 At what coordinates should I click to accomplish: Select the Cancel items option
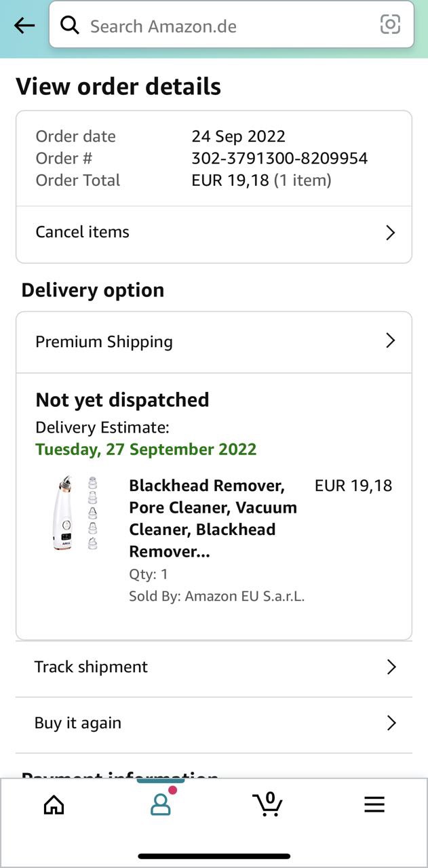click(83, 232)
